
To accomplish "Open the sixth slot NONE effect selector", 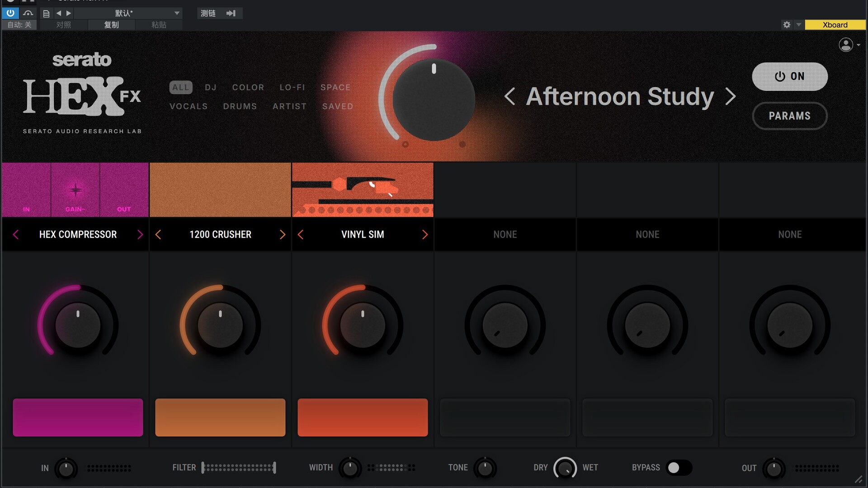I will tap(790, 235).
